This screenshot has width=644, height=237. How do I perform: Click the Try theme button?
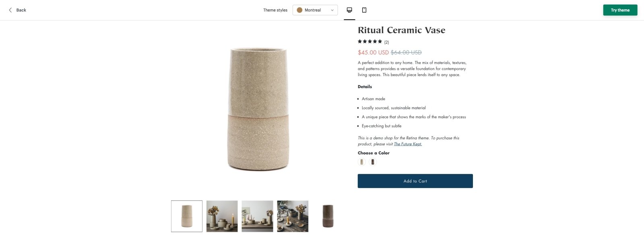tap(620, 10)
